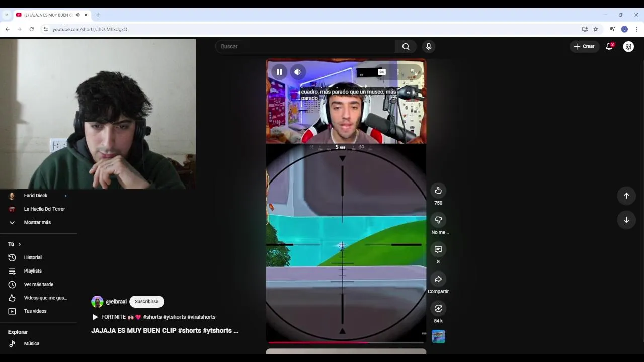Subscribe to @elbraxi with Suscribirse button

146,301
